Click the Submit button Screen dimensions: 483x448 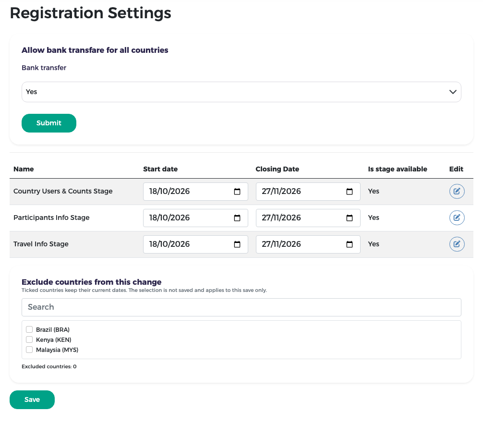click(49, 123)
